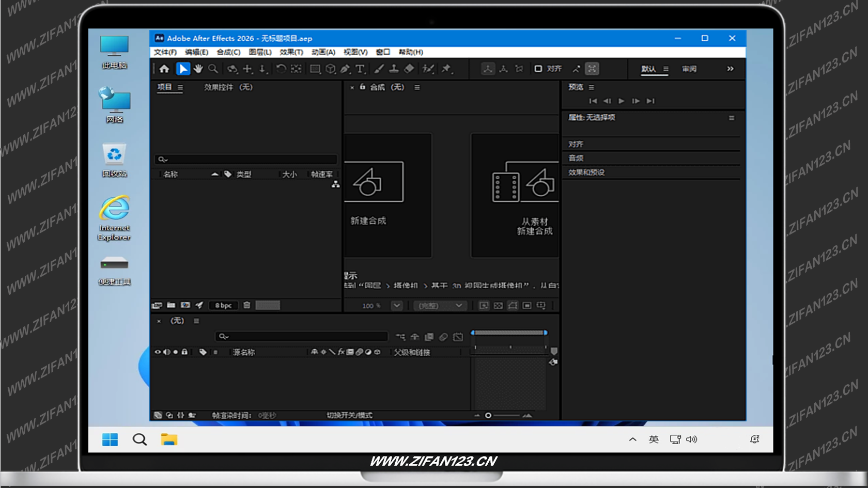Screen dimensions: 868x488
Task: Click the frame blending icon in timeline
Action: pyautogui.click(x=429, y=337)
